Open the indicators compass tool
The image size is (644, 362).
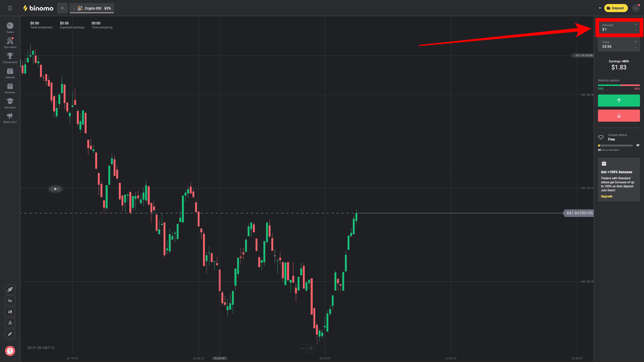point(10,323)
